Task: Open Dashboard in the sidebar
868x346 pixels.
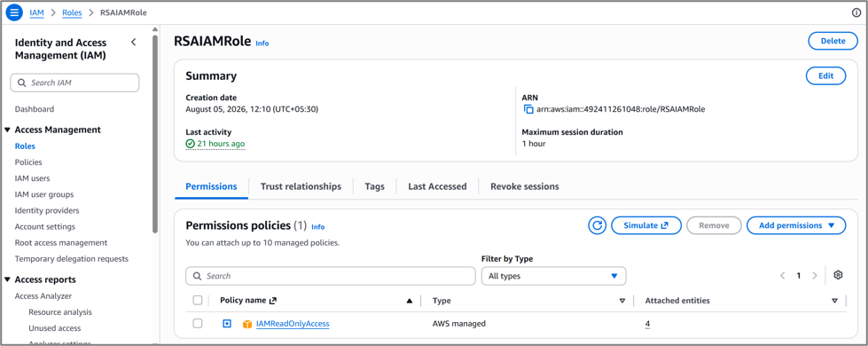Action: point(35,109)
